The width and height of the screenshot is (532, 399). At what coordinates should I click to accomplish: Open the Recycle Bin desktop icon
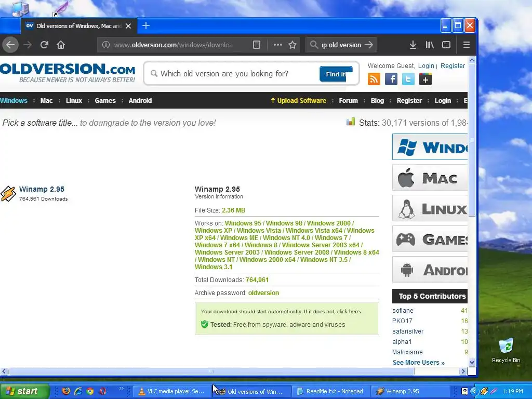point(506,351)
